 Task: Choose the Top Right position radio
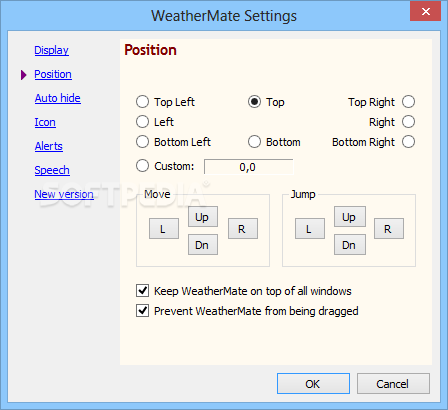408,102
